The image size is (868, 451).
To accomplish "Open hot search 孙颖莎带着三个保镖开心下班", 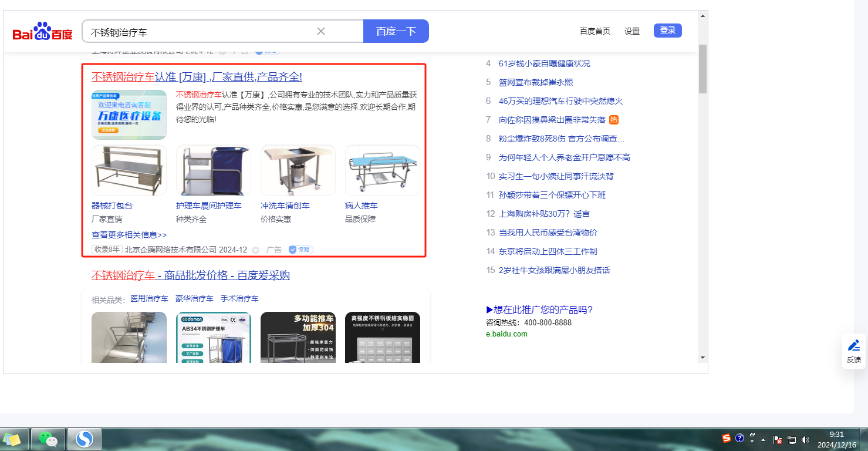I will coord(552,195).
